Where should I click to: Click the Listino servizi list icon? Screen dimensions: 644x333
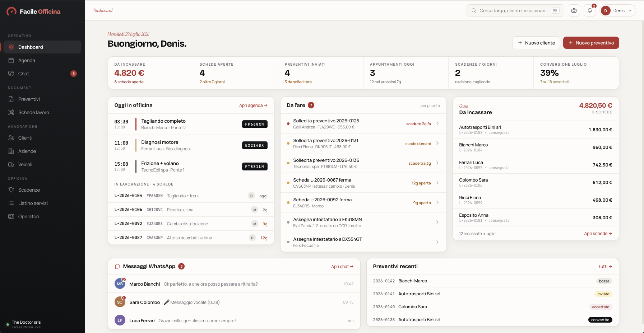[x=11, y=203]
